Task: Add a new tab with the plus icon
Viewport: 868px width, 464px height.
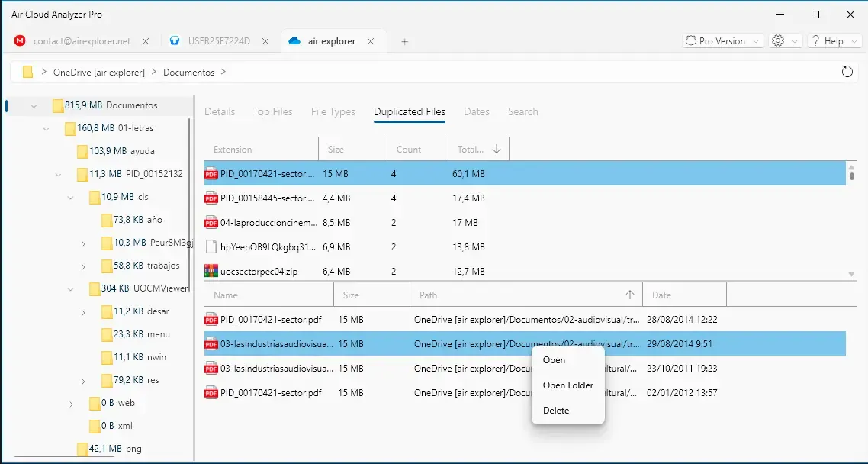Action: 405,41
